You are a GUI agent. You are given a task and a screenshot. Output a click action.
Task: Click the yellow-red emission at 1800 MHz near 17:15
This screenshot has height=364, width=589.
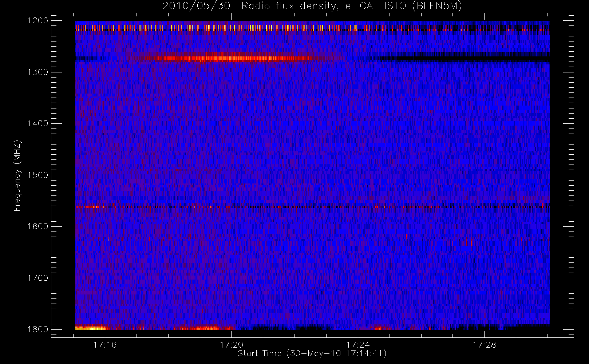point(91,328)
